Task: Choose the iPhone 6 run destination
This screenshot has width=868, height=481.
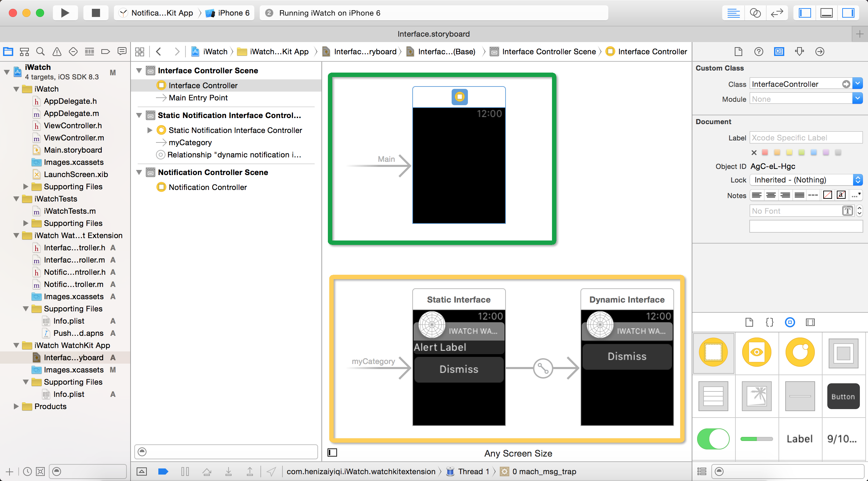Action: pos(228,13)
